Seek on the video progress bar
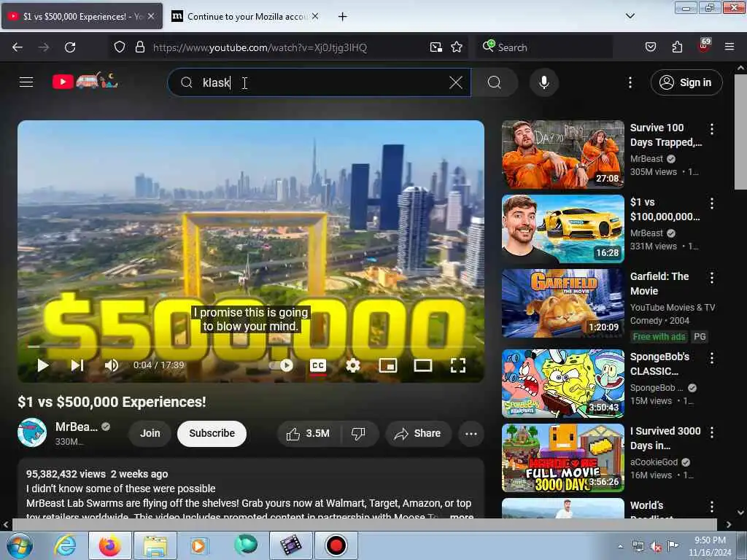The width and height of the screenshot is (747, 560). [x=251, y=346]
